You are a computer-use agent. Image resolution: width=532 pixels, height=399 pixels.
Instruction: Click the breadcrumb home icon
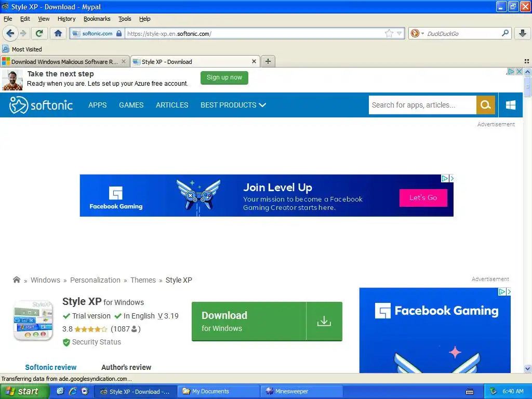17,280
